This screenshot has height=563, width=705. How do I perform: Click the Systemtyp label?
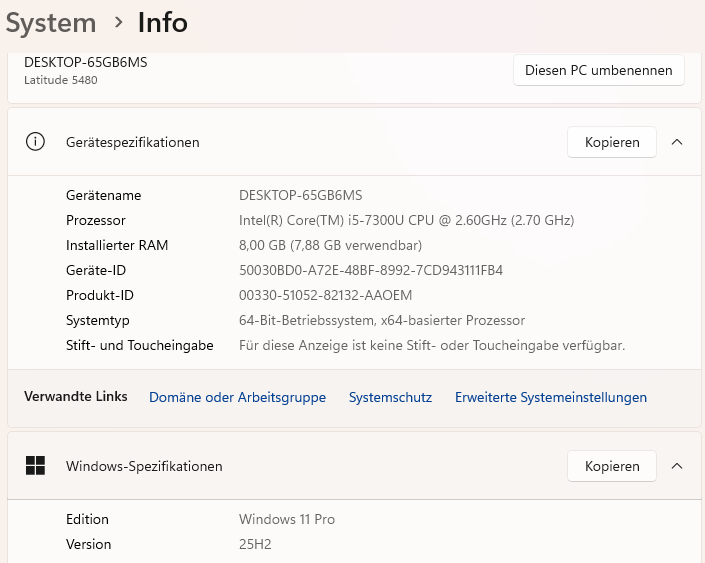pyautogui.click(x=98, y=321)
